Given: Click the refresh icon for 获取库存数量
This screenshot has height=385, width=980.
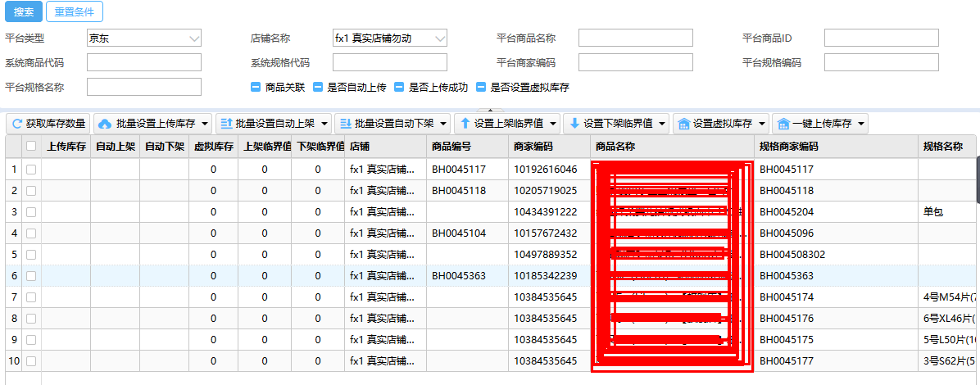Looking at the screenshot, I should point(16,124).
